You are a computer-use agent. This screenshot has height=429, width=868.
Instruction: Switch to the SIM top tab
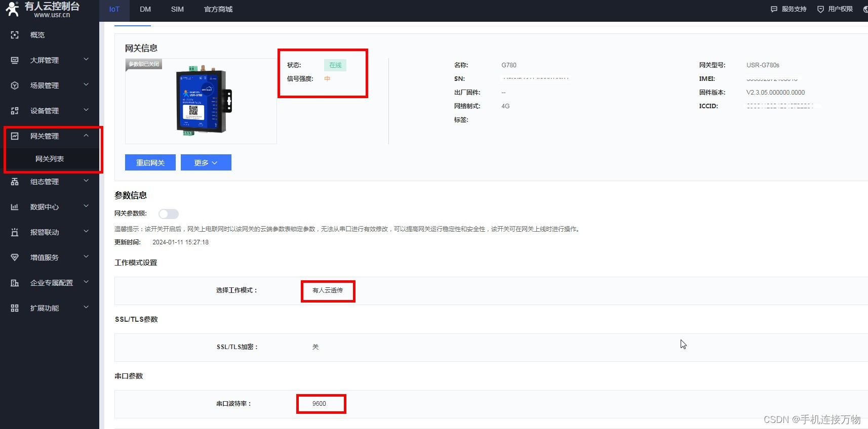coord(177,10)
